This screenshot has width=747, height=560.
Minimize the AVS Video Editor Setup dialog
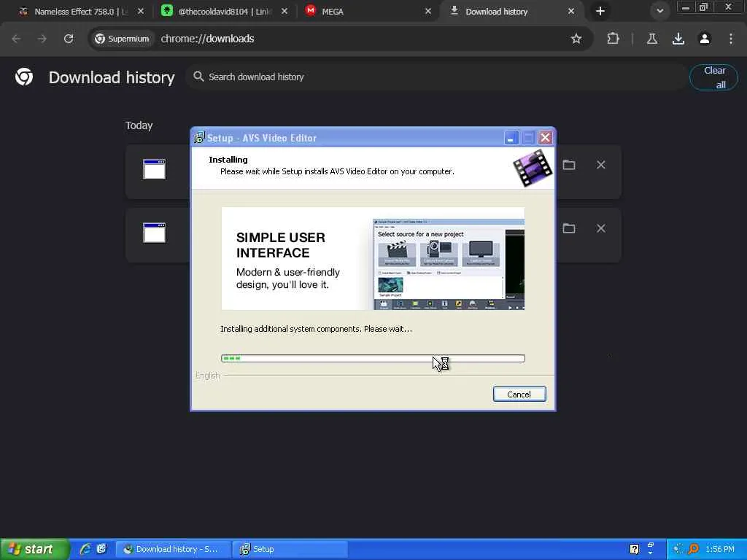tap(511, 138)
